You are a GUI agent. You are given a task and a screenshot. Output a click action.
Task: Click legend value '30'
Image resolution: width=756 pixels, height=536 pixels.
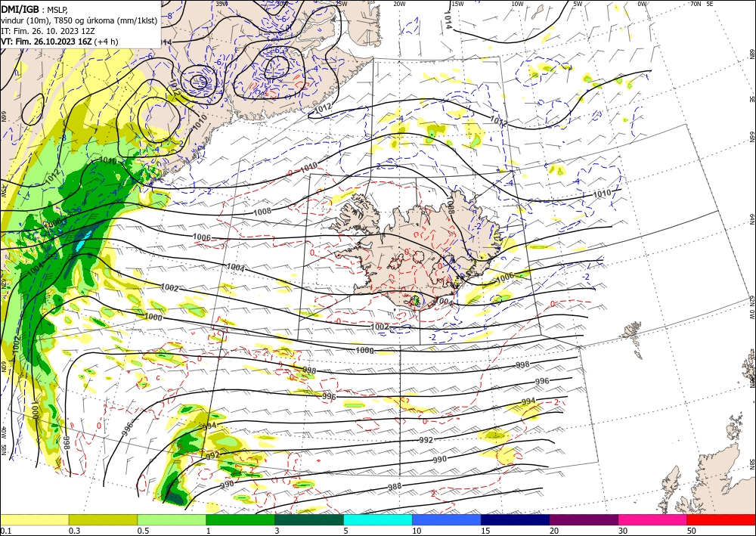coord(623,531)
